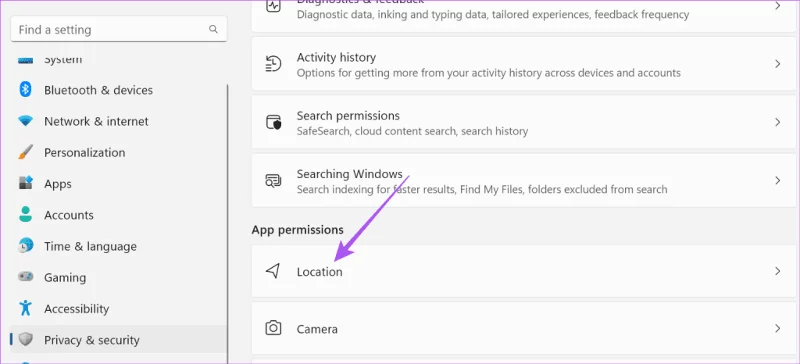800x364 pixels.
Task: Click the Network & internet Wi-Fi icon
Action: tap(25, 122)
